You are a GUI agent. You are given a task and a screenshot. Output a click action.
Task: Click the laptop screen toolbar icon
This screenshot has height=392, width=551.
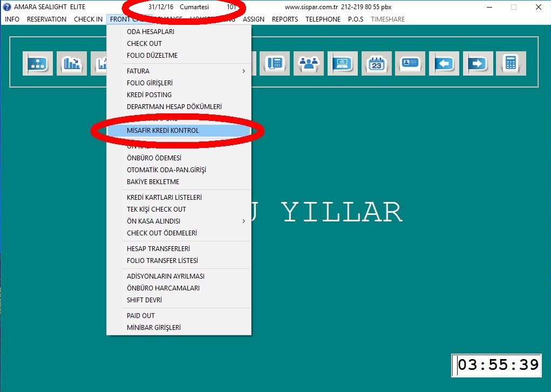[343, 63]
